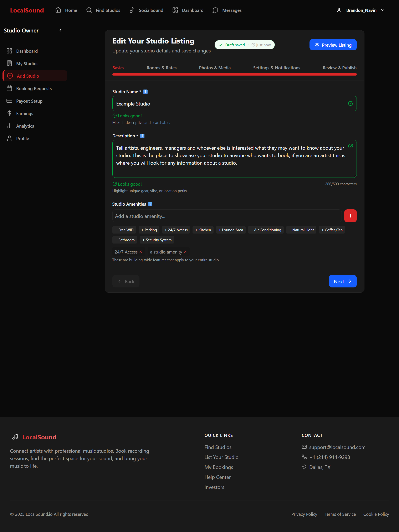Collapse the Studio Owner sidebar chevron

point(60,30)
